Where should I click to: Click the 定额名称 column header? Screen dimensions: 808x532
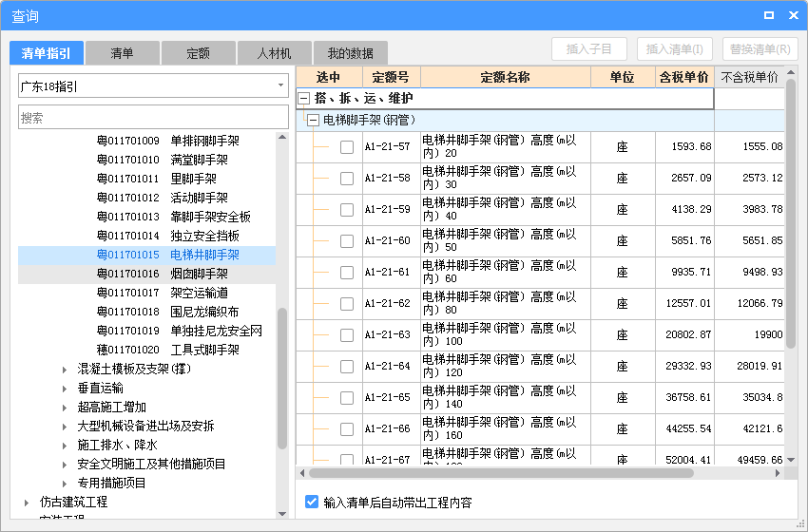point(506,77)
